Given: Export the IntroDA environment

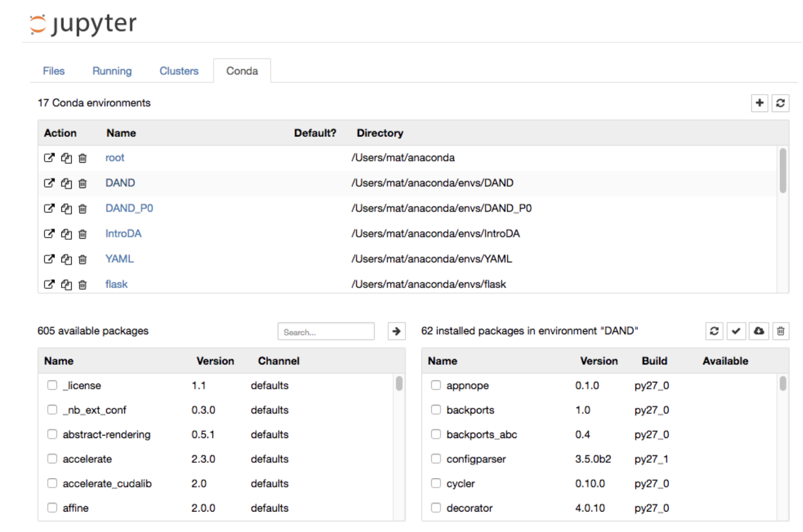Looking at the screenshot, I should coord(49,234).
